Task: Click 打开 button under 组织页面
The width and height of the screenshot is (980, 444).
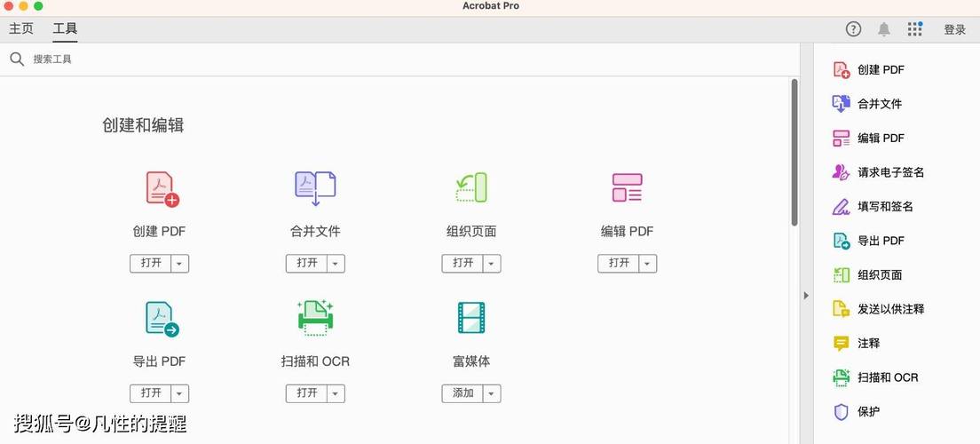Action: 462,264
